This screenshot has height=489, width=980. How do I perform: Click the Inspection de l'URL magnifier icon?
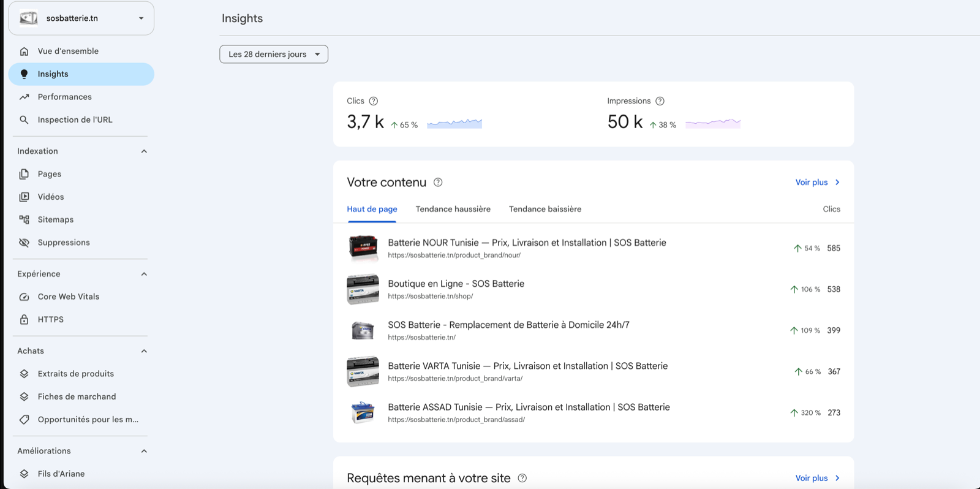click(x=24, y=120)
